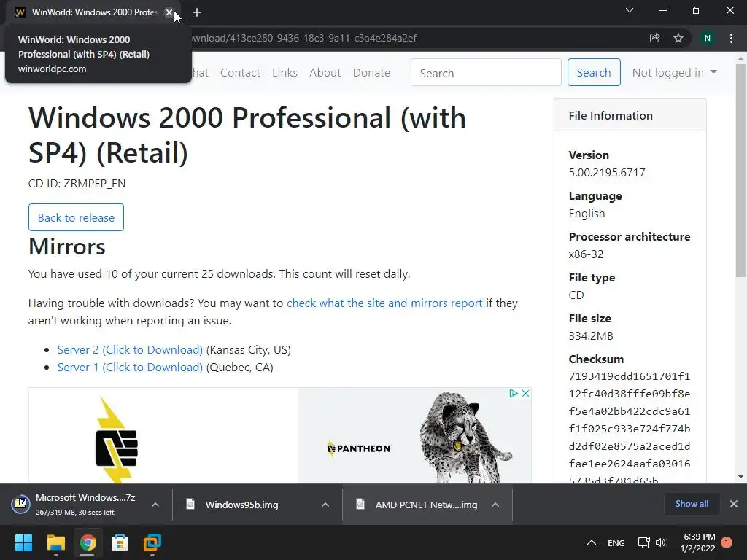Open the clock showing 6:39 PM
Image resolution: width=747 pixels, height=560 pixels.
tap(698, 542)
